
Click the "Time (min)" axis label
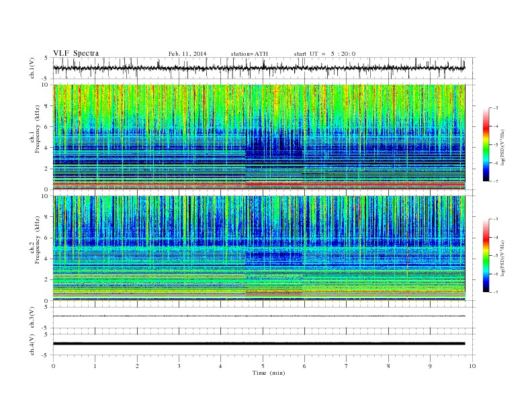point(269,373)
